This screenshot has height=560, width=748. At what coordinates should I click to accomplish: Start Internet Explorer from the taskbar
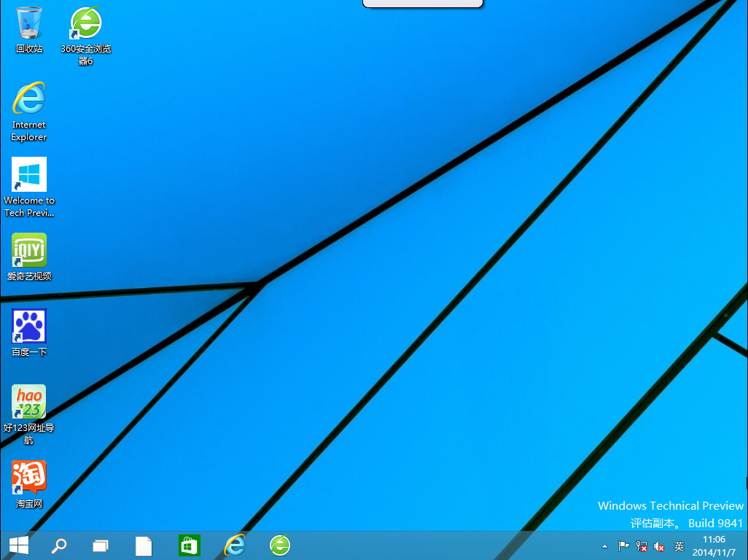(x=235, y=545)
